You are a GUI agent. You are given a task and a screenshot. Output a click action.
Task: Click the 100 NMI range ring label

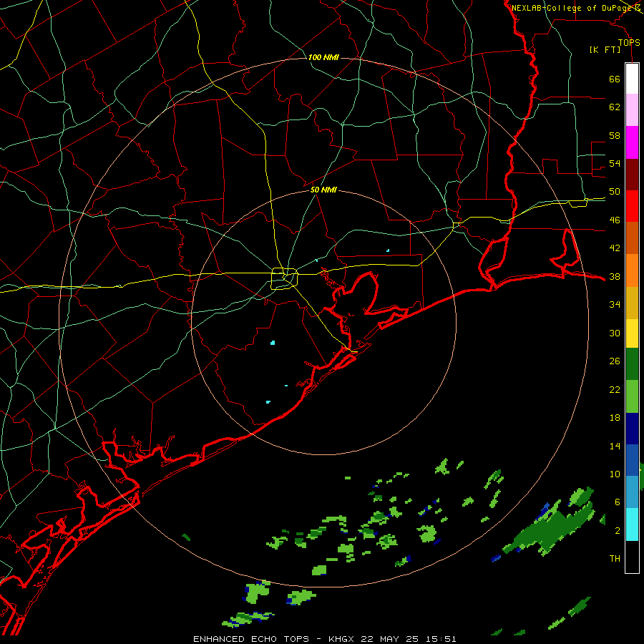[x=323, y=57]
